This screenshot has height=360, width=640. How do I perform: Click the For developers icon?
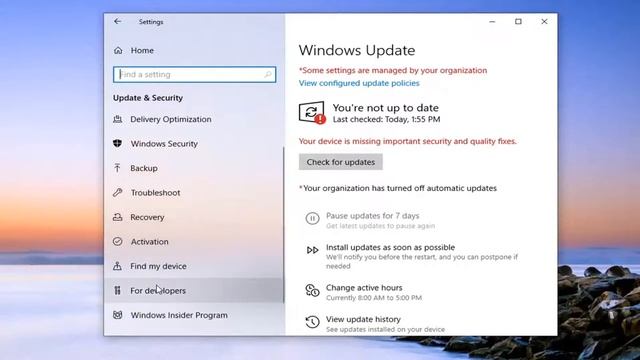118,290
